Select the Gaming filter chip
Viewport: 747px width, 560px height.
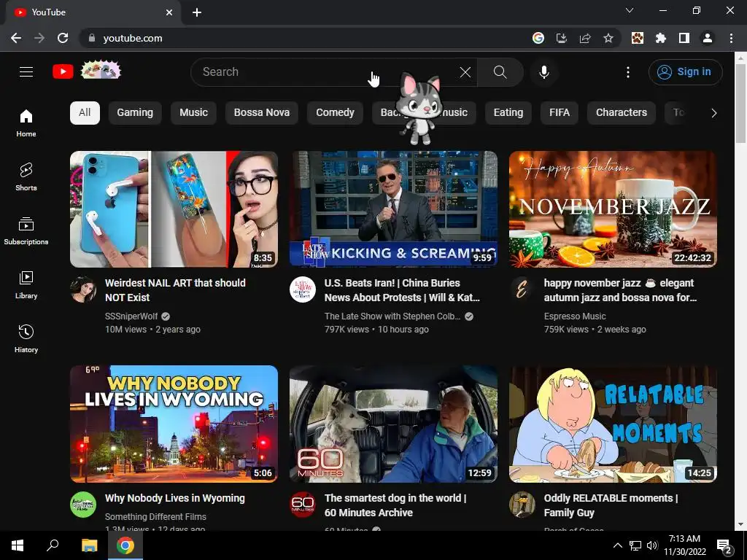135,113
